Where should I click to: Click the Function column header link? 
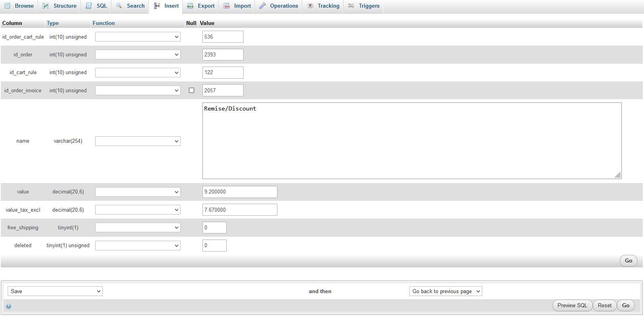point(104,23)
